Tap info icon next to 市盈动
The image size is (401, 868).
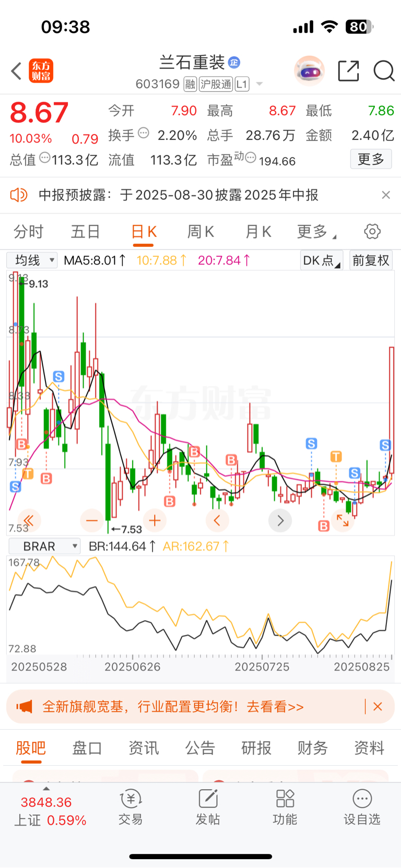(x=251, y=158)
